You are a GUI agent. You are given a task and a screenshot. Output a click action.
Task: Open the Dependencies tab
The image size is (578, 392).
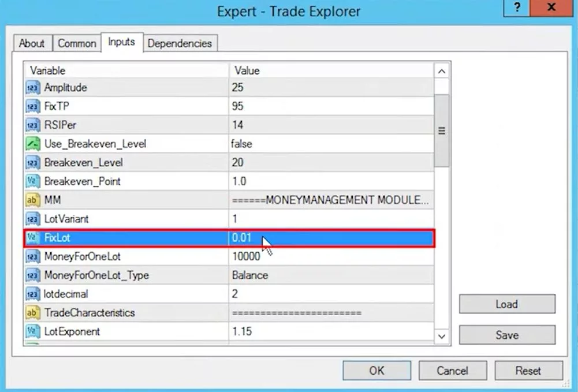pos(180,43)
